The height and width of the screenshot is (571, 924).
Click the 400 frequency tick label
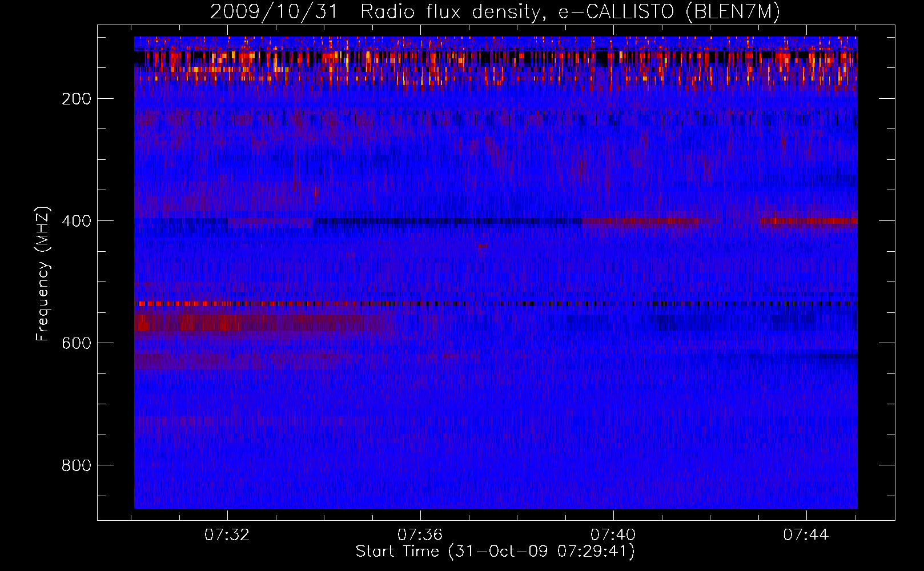[x=77, y=221]
